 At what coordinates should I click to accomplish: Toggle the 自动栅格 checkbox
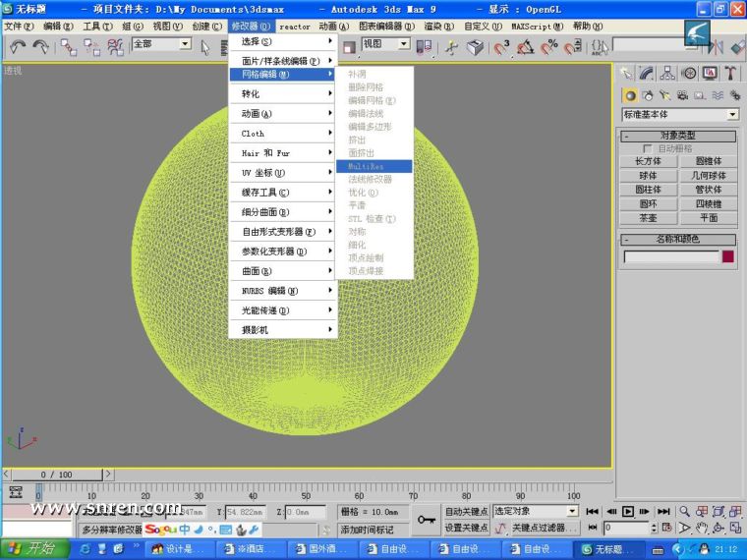pos(648,148)
